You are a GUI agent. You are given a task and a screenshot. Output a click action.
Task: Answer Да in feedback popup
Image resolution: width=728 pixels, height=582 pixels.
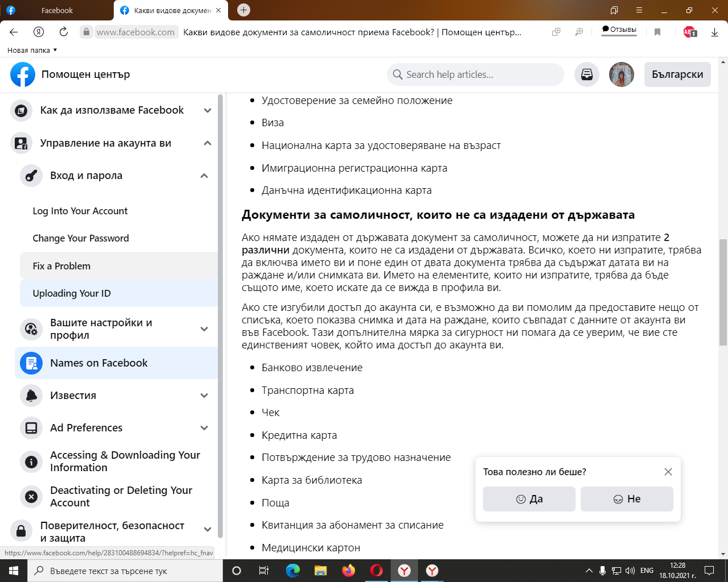click(x=529, y=499)
